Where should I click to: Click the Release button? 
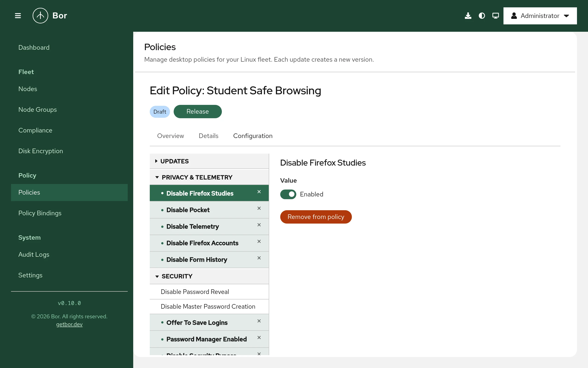[198, 112]
